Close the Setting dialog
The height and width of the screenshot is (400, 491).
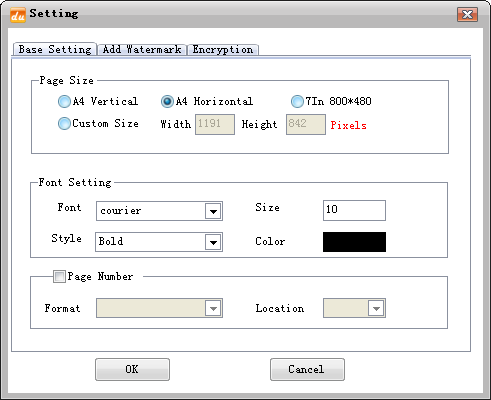[467, 14]
